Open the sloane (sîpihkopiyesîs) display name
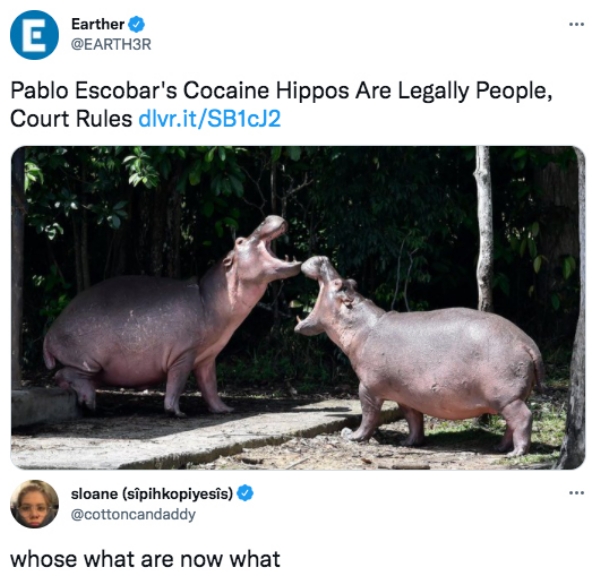 pyautogui.click(x=152, y=494)
